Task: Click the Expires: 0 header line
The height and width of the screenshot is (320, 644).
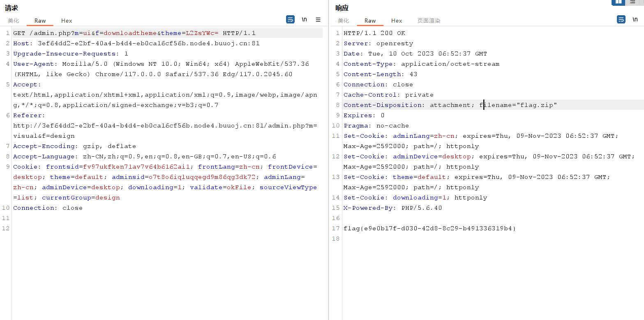Action: click(364, 115)
